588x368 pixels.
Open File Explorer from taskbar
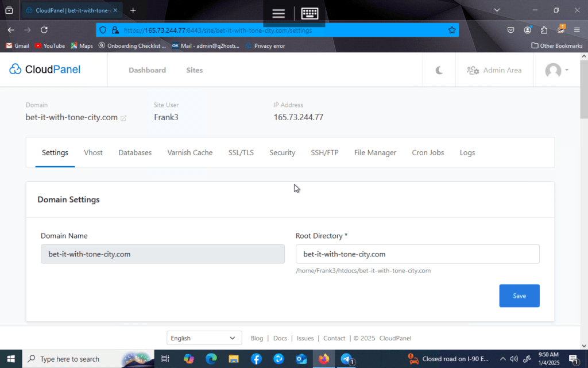coord(234,359)
